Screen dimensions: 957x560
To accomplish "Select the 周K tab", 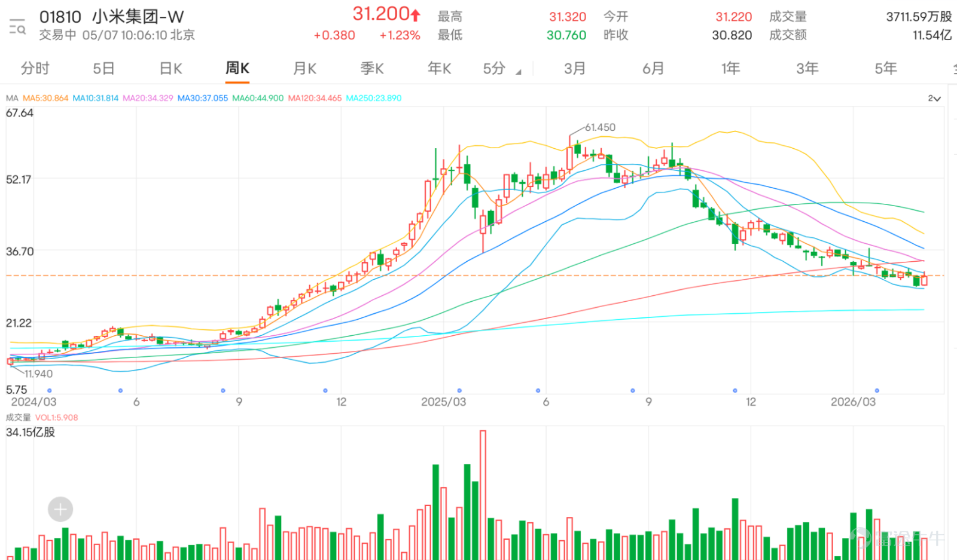I will tap(237, 68).
